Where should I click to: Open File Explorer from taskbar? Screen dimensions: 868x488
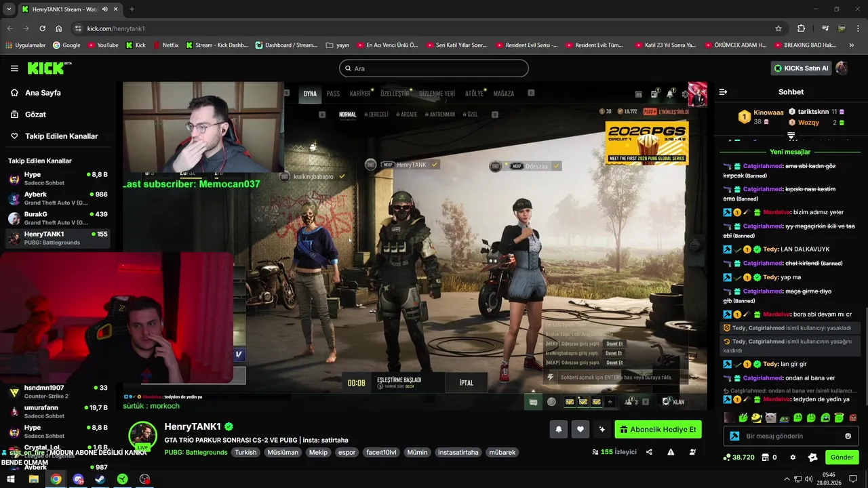click(x=33, y=479)
